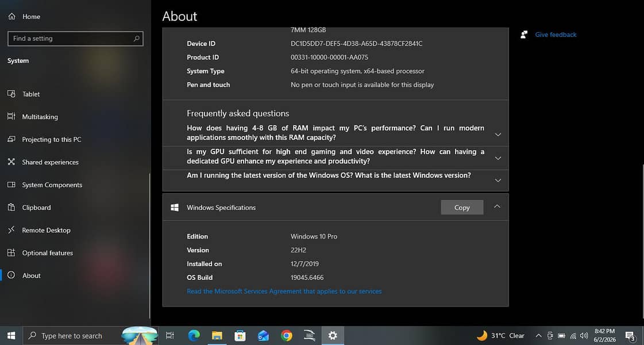Viewport: 644px width, 345px height.
Task: Click the Find a setting search box
Action: (75, 39)
